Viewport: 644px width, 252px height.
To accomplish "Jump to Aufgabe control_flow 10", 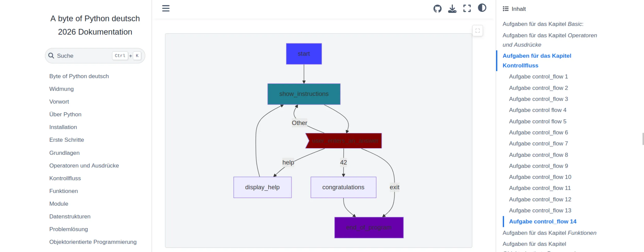I will [540, 177].
